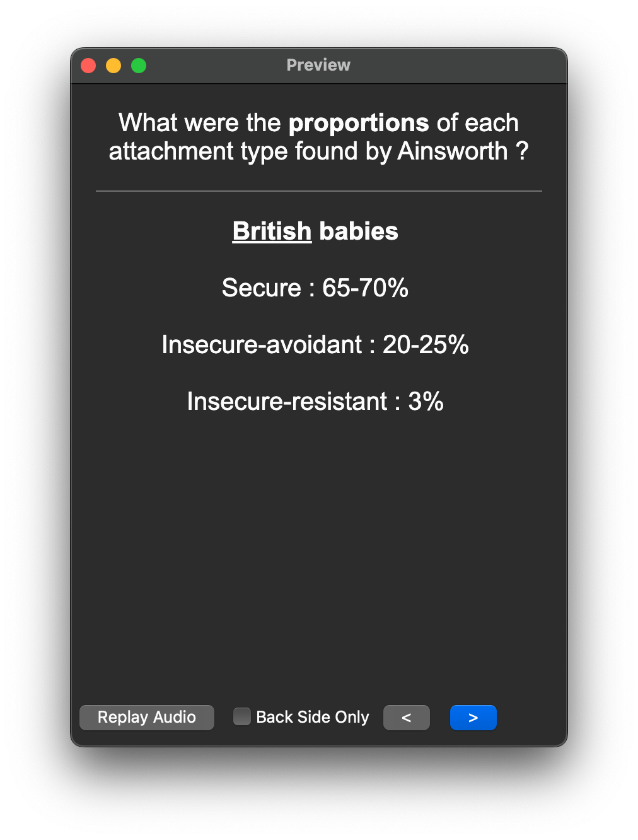Select the "Secure : 65-70%" line
638x840 pixels.
point(315,288)
